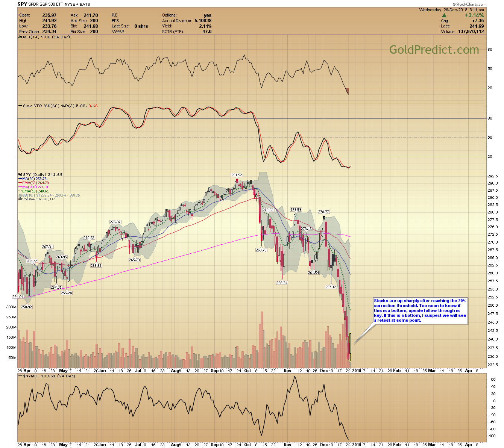Click the Bid price "241.68"

91,26
